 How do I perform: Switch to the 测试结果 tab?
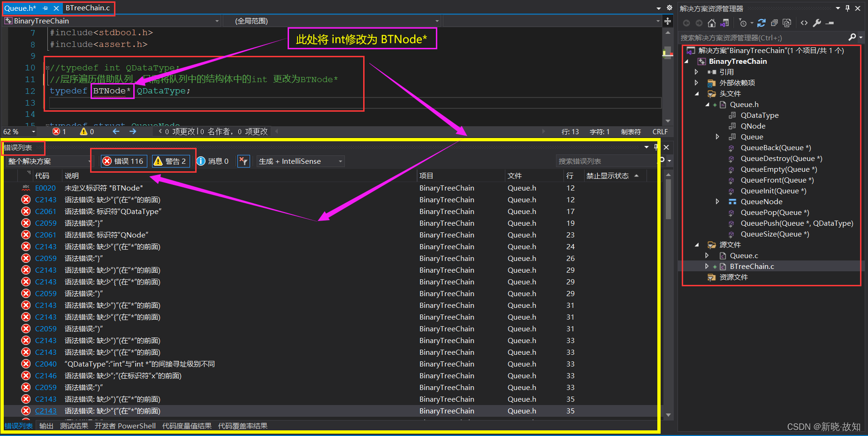(x=74, y=426)
